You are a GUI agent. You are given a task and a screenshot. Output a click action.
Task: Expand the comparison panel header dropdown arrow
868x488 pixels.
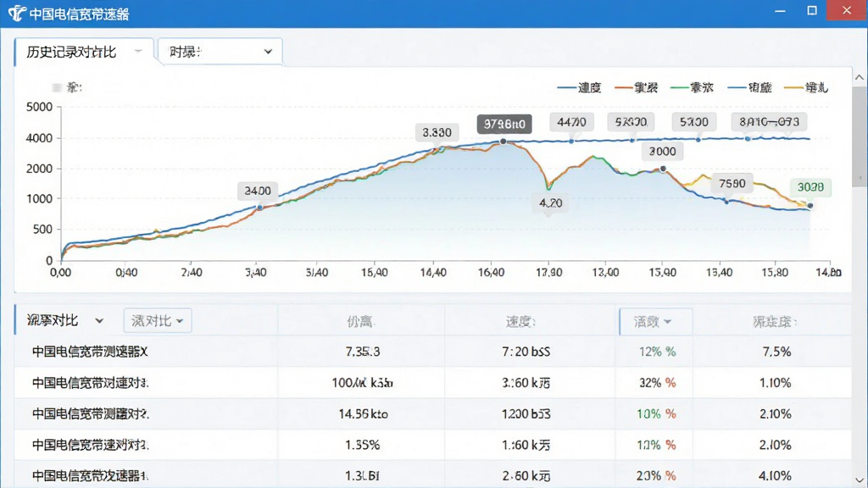pos(99,321)
